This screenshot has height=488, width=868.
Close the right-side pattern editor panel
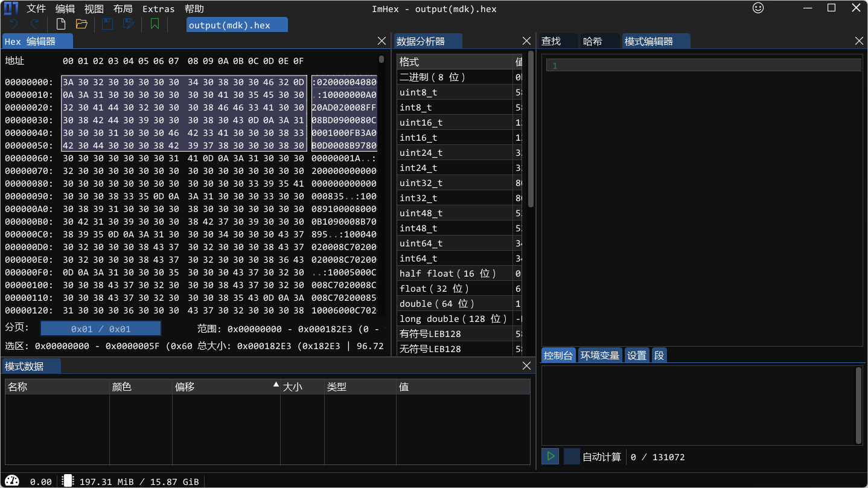click(860, 41)
